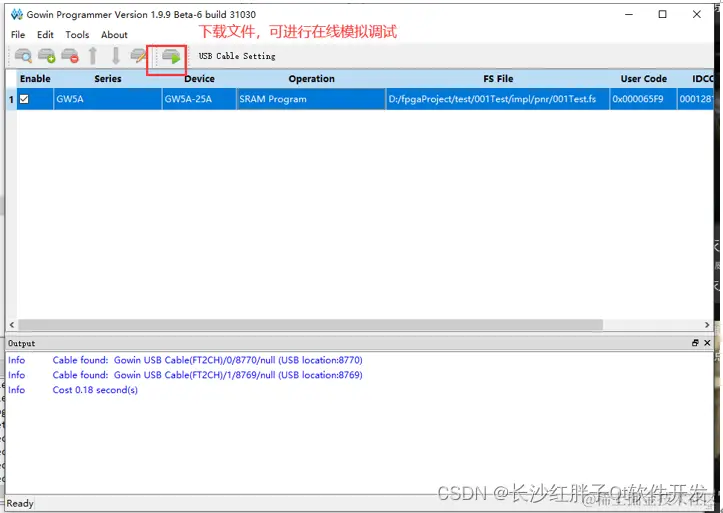Select the GW5A series cell
The height and width of the screenshot is (513, 723).
(x=108, y=99)
